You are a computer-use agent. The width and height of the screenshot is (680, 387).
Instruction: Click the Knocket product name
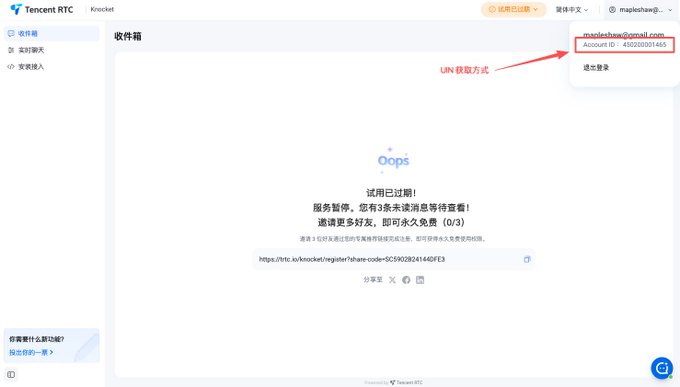click(x=102, y=9)
